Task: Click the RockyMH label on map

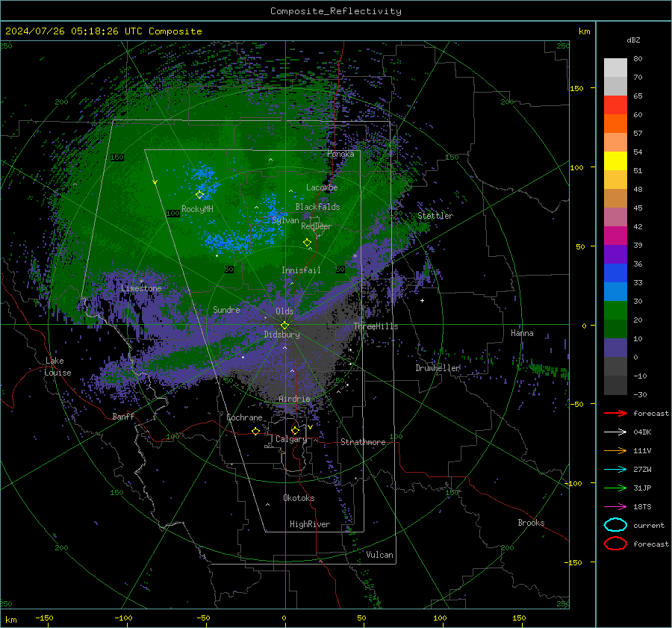Action: tap(197, 209)
